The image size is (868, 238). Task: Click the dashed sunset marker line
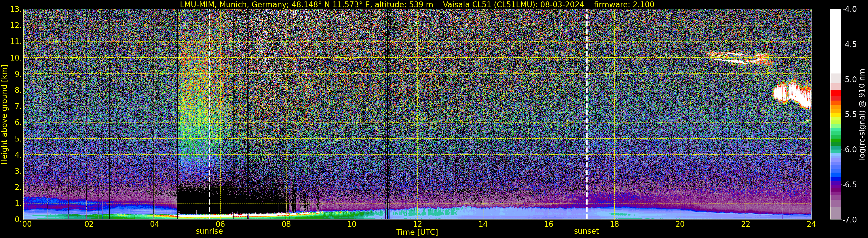click(587, 114)
